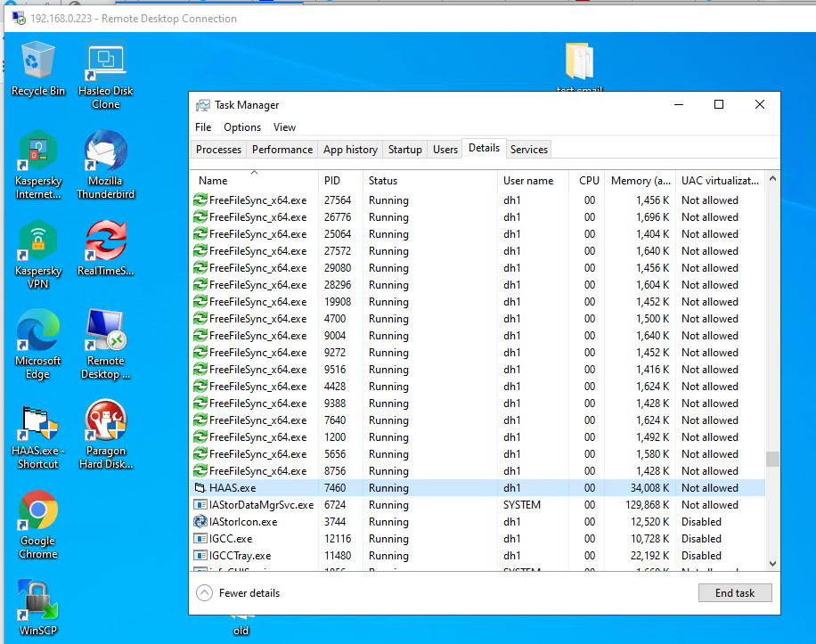Click PID 4700 in the list
816x644 pixels.
[335, 318]
